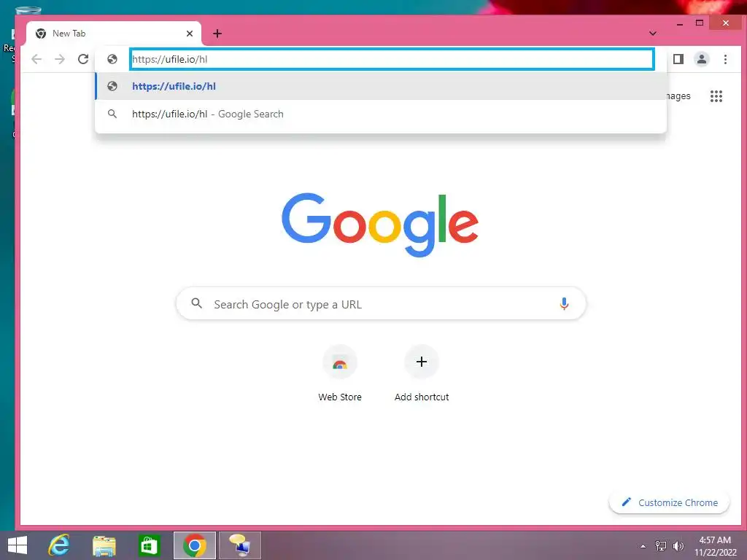Click the taskbar app with a speech-bubble and monitor icon

click(239, 545)
